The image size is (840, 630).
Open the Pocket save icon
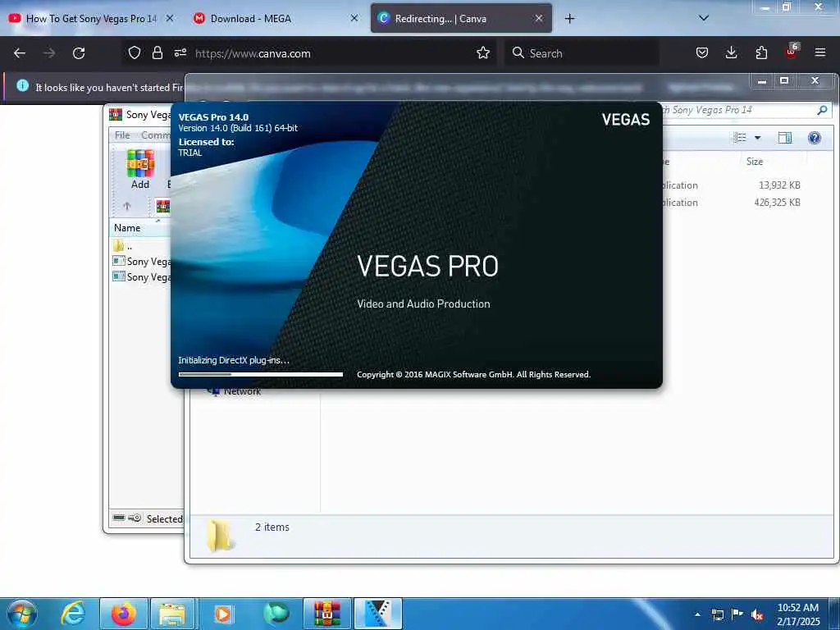point(702,52)
